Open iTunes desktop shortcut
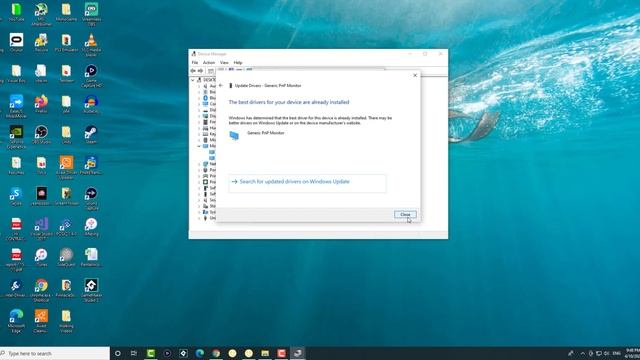Viewport: 640px width, 360px height. (41, 258)
